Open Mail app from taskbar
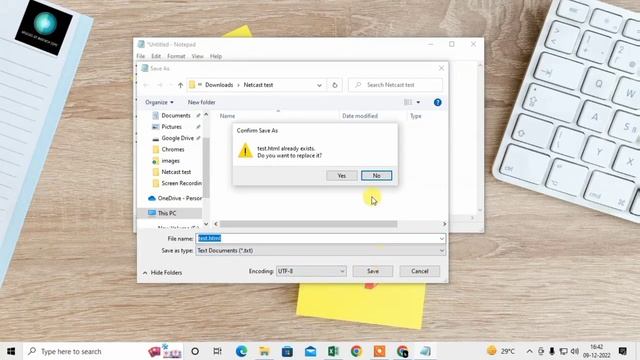Screen dimensions: 640x360 (311, 351)
